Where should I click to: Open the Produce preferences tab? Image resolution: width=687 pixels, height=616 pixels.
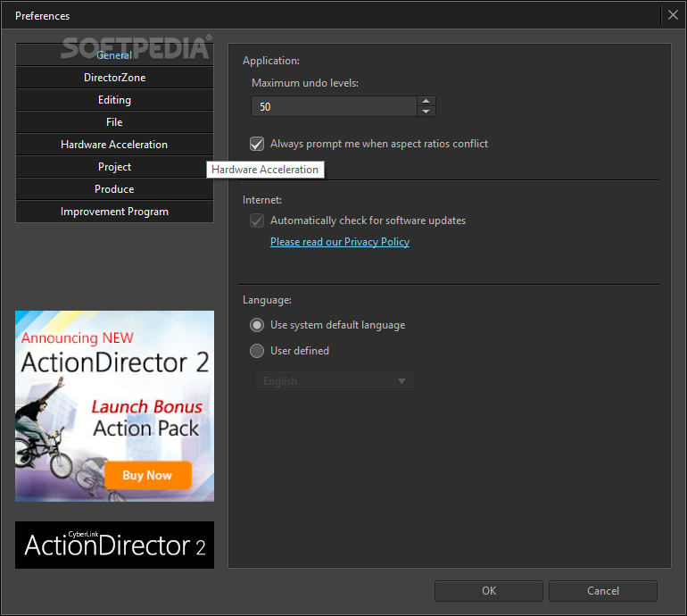click(x=114, y=189)
